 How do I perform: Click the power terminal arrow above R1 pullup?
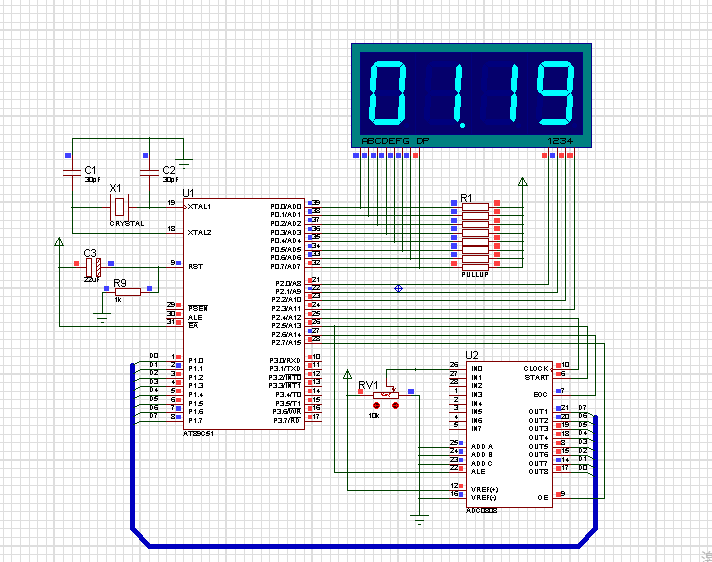point(523,182)
